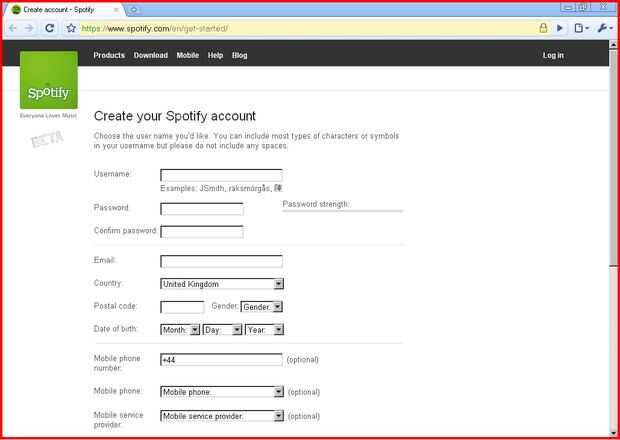The width and height of the screenshot is (620, 440).
Task: Click the browser Forward arrow
Action: [29, 28]
